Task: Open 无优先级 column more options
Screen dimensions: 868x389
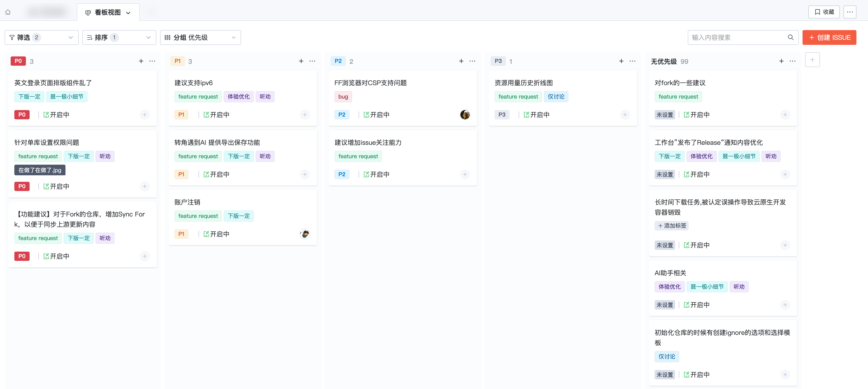Action: (x=793, y=61)
